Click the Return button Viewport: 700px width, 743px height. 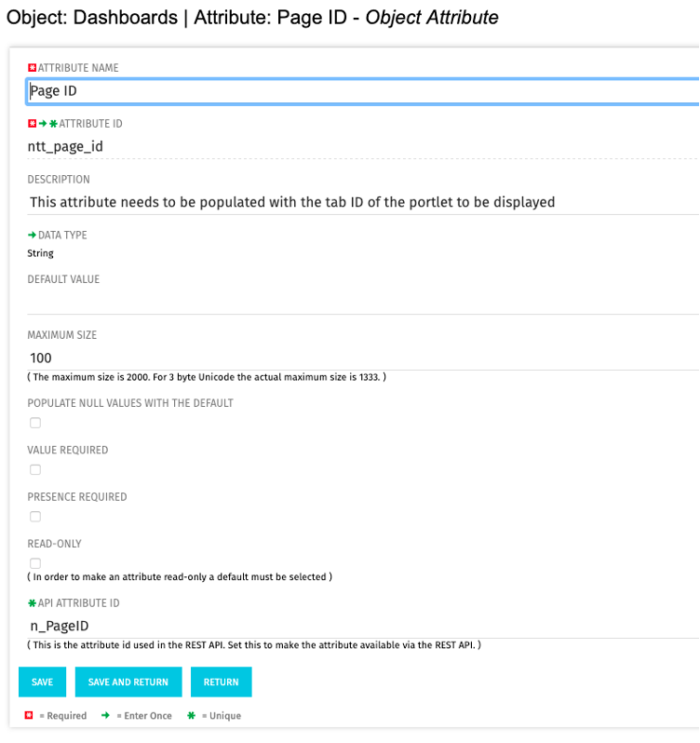pos(222,682)
